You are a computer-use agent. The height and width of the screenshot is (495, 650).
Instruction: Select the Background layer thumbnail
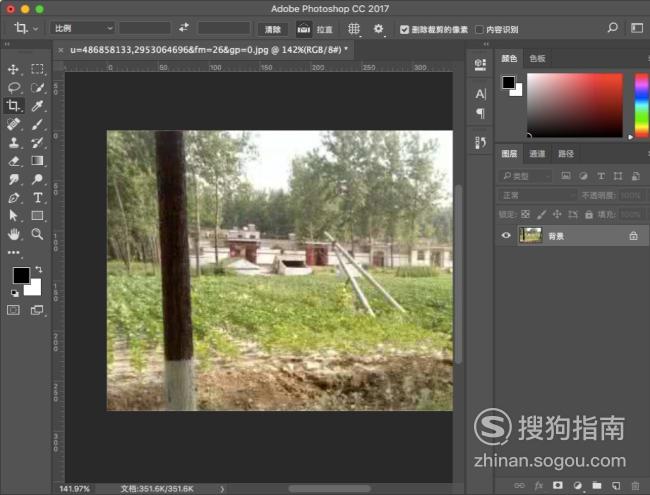coord(530,235)
